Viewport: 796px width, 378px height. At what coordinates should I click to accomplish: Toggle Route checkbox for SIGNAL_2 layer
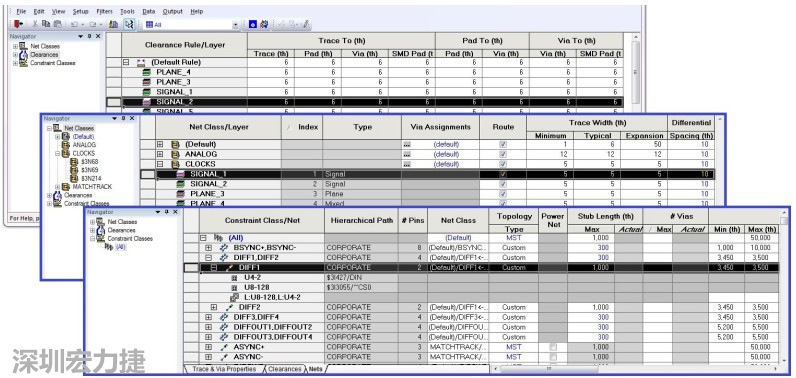click(x=503, y=184)
